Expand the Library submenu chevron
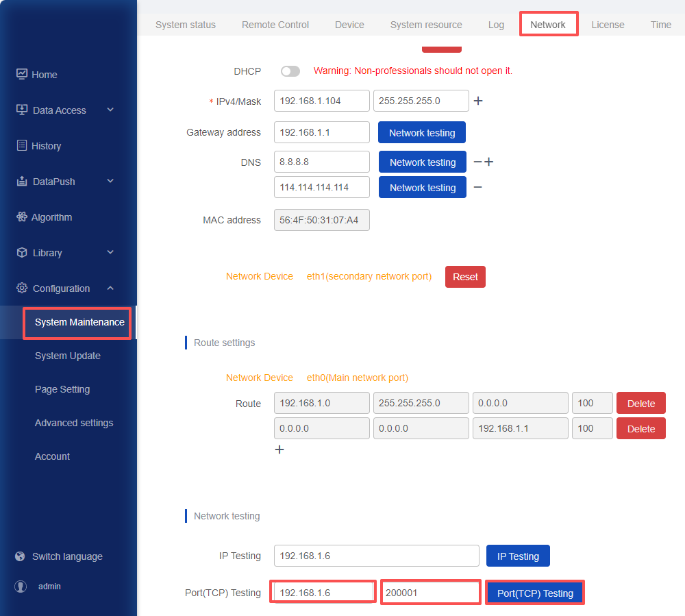This screenshot has width=685, height=616. click(110, 252)
